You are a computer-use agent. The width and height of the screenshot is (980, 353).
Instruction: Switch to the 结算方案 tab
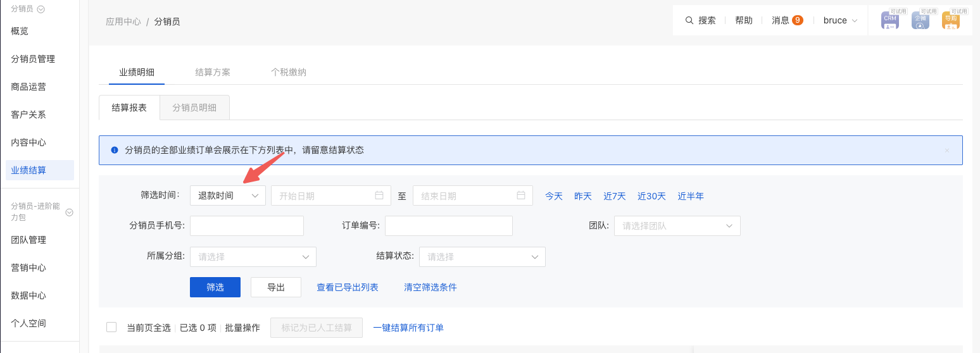213,72
